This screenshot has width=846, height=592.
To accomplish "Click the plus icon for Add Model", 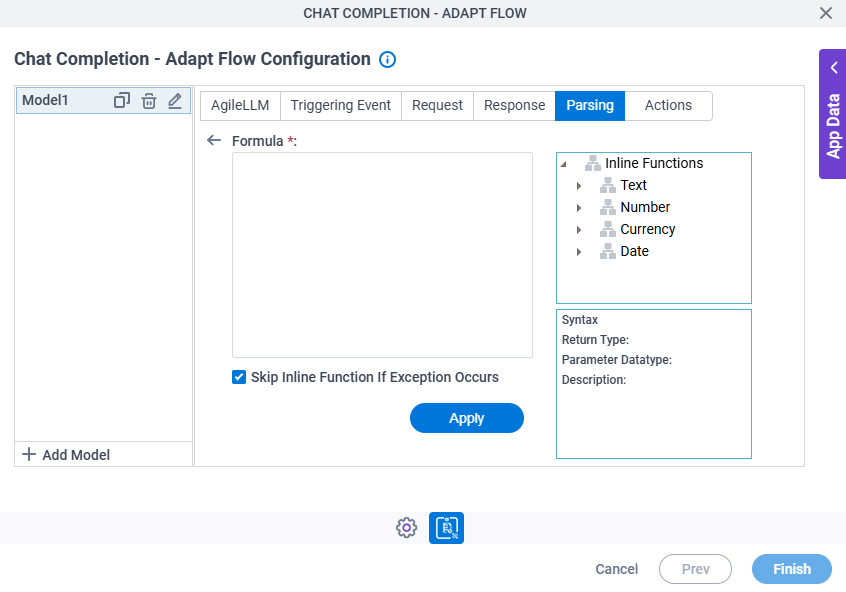I will pos(29,454).
